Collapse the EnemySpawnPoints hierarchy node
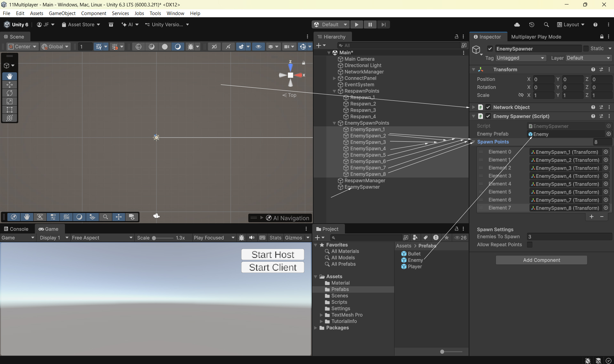Screen dimensions: 614x364 click(x=334, y=123)
